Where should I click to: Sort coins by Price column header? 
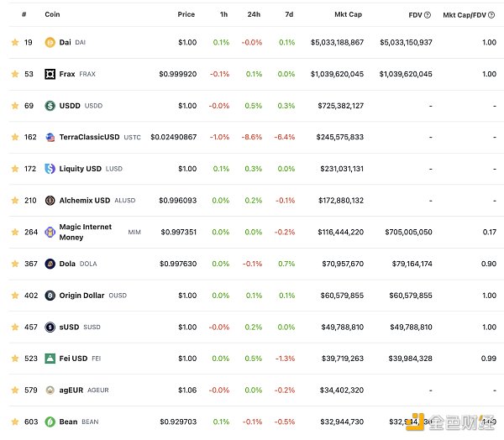pos(186,14)
